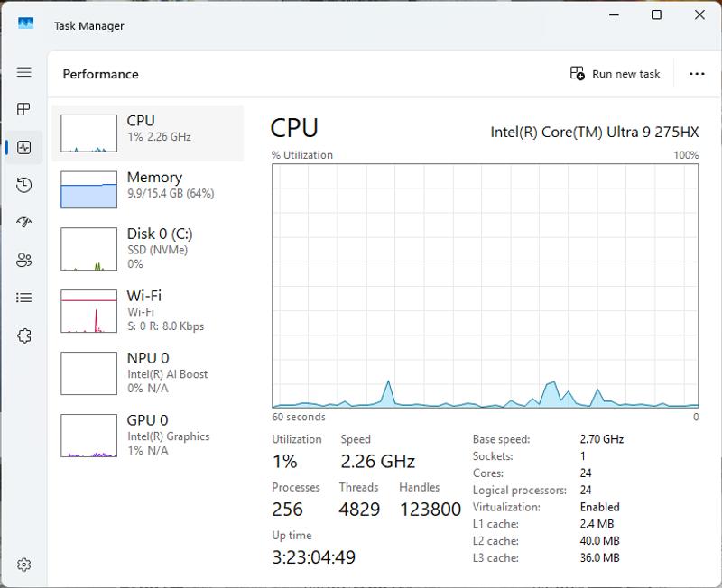Close the Task Manager window
Screen dimensions: 722x588
coord(699,14)
